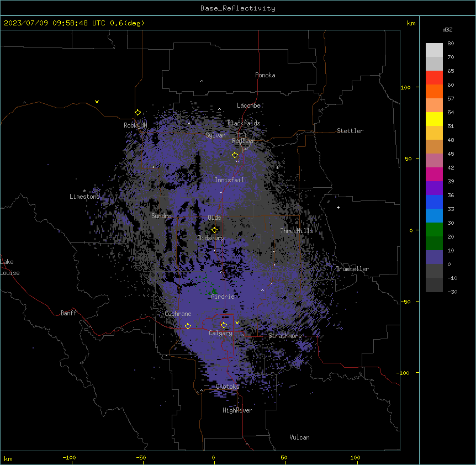The image size is (476, 465).
Task: Select the dark green 20 dBZ legend swatch
Action: click(x=434, y=243)
